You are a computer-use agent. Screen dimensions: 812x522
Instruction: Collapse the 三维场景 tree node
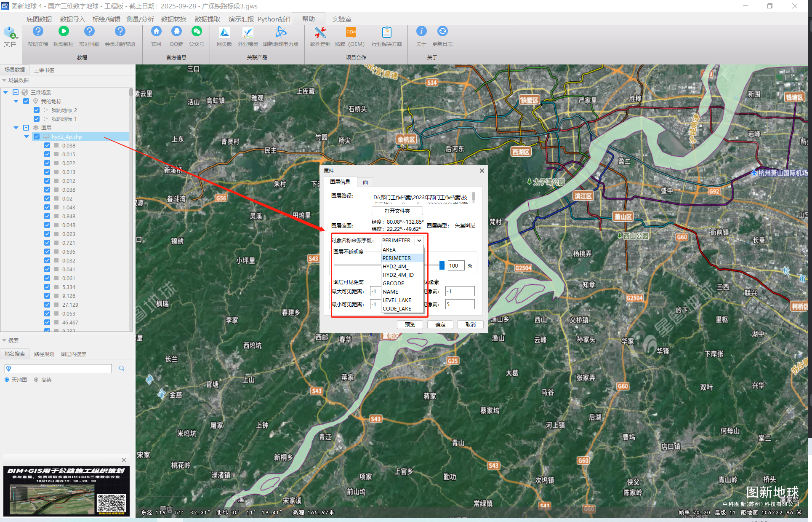5,92
